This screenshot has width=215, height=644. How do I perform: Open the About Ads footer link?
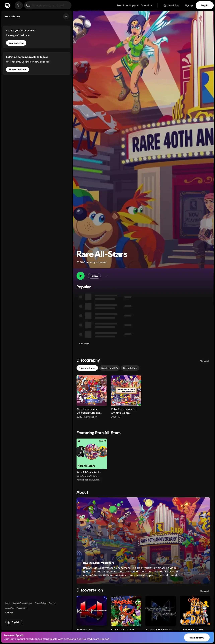click(x=10, y=608)
